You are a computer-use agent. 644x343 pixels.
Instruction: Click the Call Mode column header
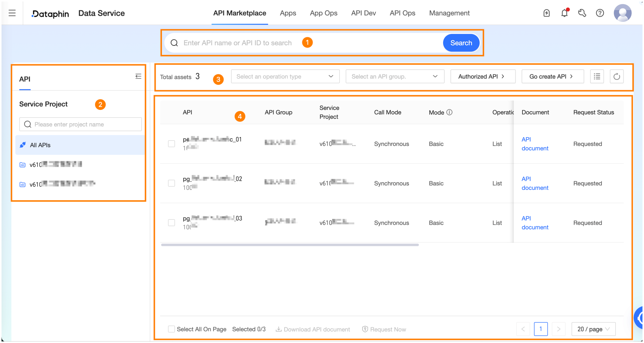(388, 112)
